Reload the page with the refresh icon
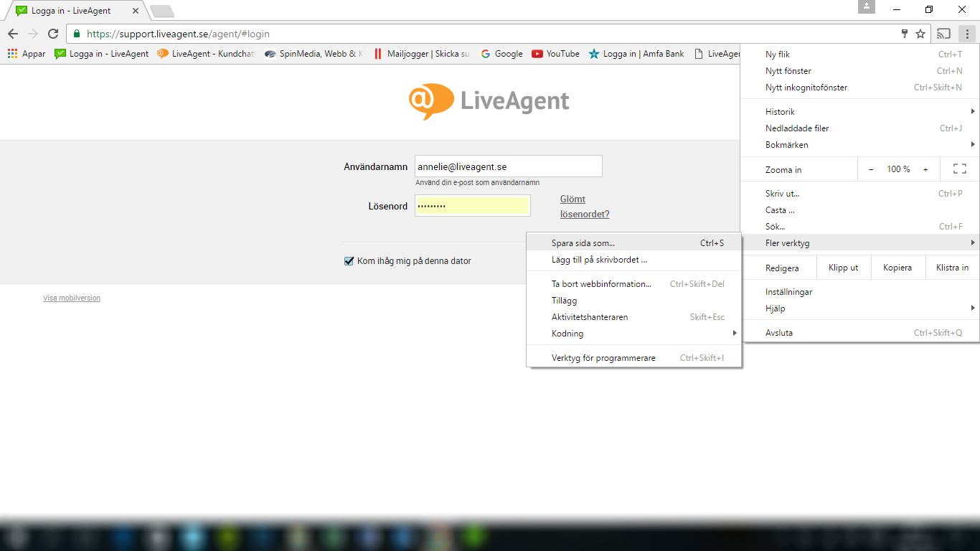The height and width of the screenshot is (551, 980). [x=53, y=34]
